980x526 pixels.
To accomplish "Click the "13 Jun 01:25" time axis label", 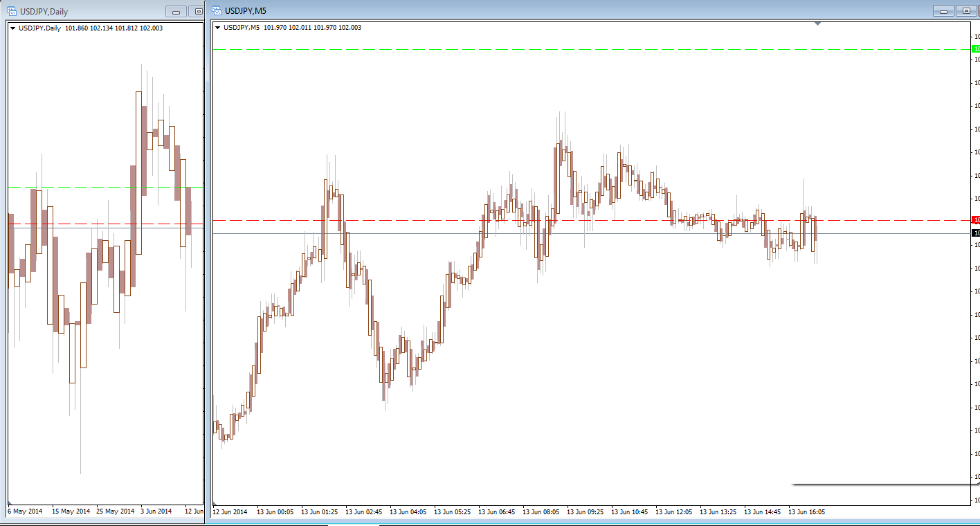I will click(319, 512).
